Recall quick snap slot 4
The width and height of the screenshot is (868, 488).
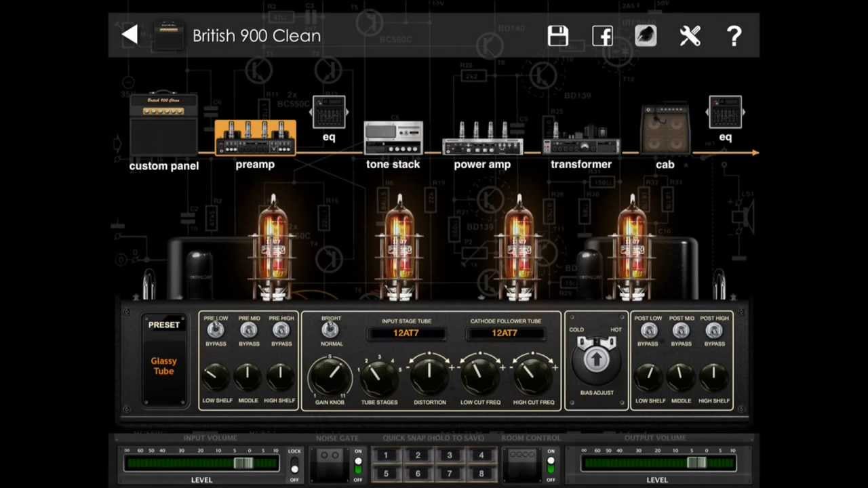click(x=481, y=455)
